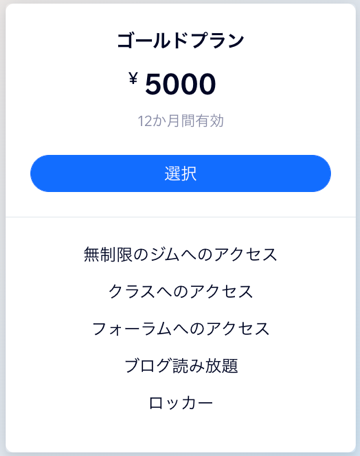Click the word クラス in feature list

pos(132,291)
